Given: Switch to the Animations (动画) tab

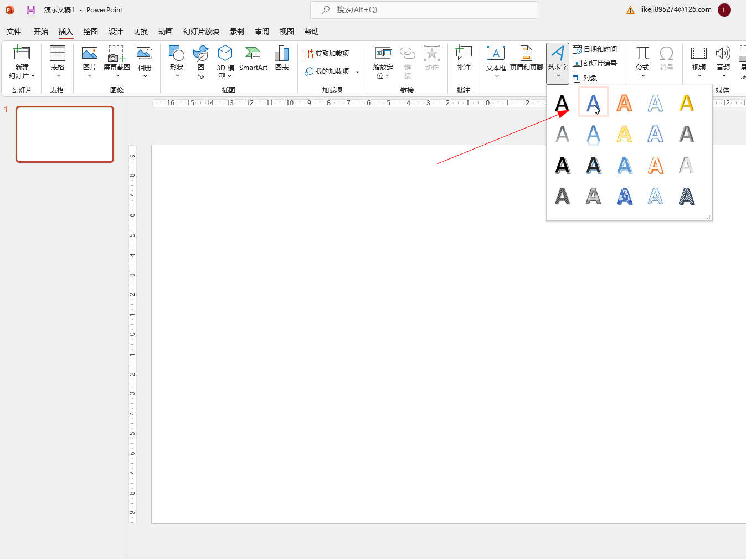Looking at the screenshot, I should click(x=166, y=32).
